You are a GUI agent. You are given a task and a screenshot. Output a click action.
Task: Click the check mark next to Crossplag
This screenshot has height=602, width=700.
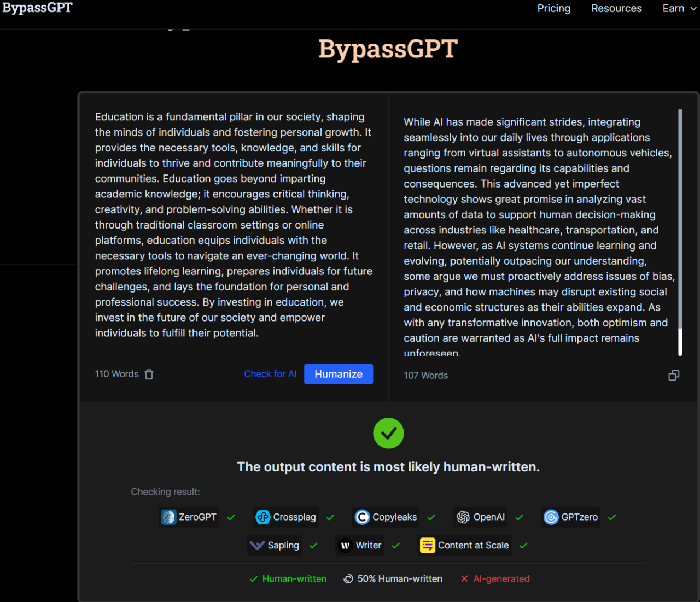(x=330, y=517)
